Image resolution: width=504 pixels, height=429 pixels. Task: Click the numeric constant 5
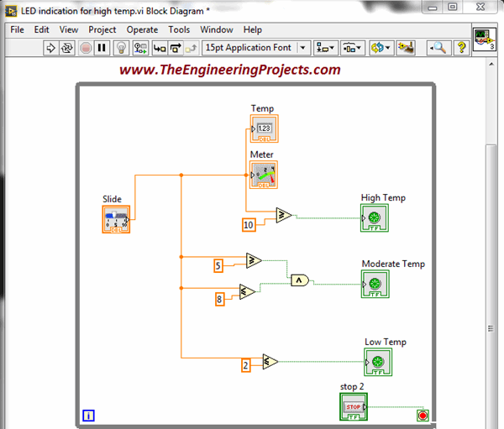click(218, 266)
